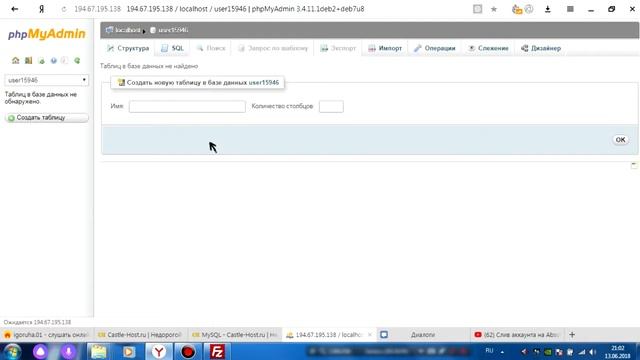
Task: Open the browser hamburger menu
Action: [570, 9]
